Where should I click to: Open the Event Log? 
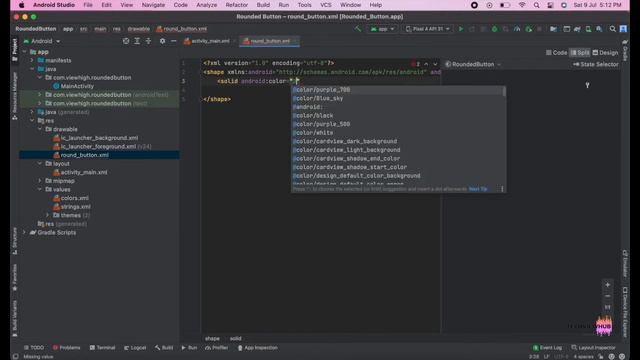(x=547, y=348)
